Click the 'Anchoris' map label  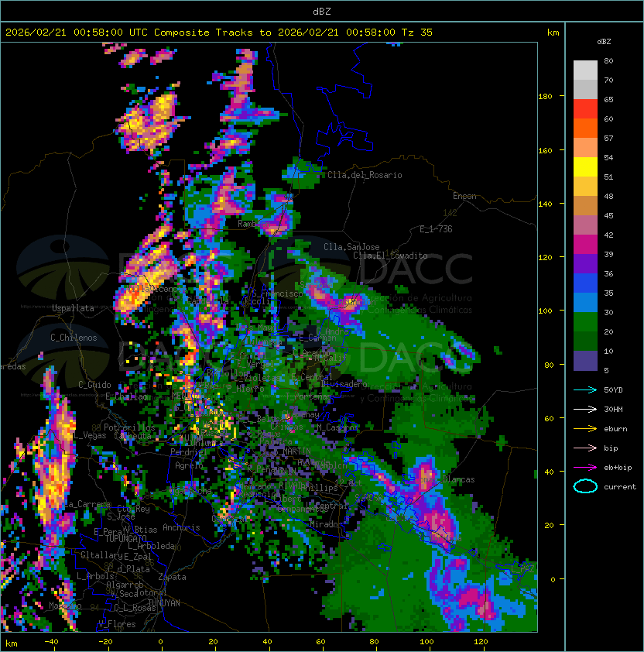tap(181, 527)
